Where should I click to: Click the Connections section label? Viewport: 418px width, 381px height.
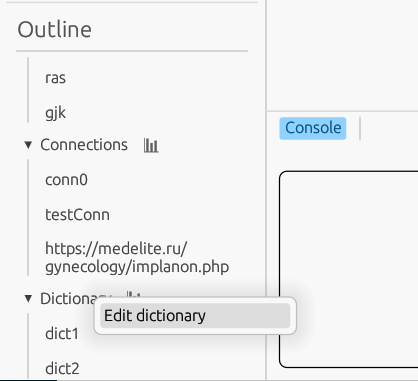click(x=84, y=145)
